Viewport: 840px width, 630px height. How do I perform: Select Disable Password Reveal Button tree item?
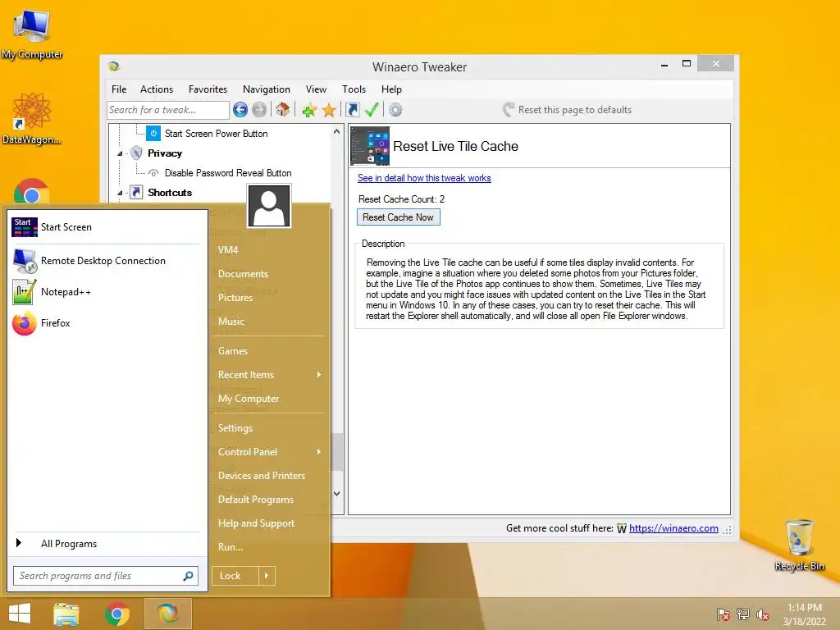(228, 173)
